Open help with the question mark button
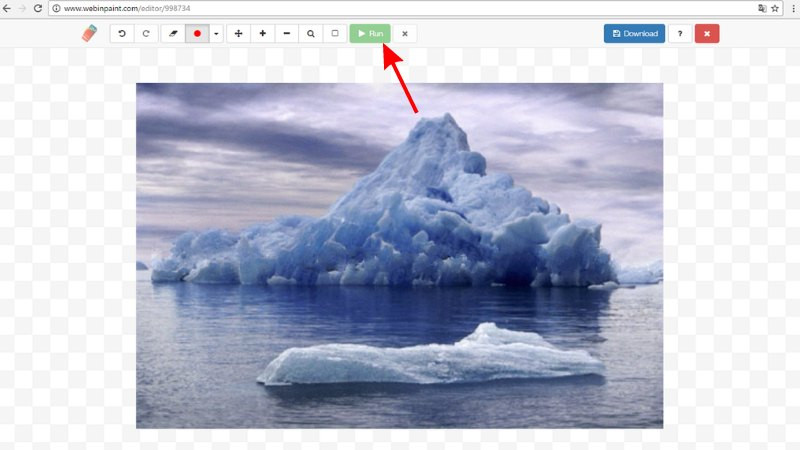The height and width of the screenshot is (450, 800). click(x=680, y=33)
